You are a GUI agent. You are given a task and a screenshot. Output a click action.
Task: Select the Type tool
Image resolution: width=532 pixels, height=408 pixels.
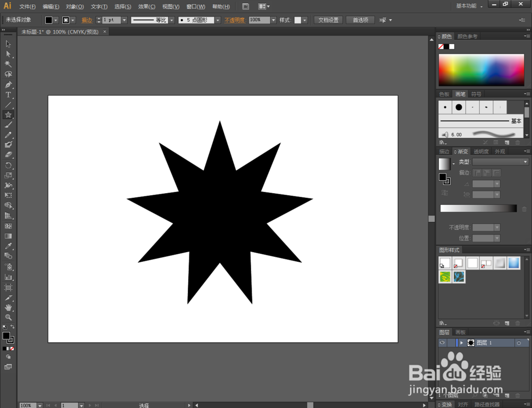[x=8, y=95]
